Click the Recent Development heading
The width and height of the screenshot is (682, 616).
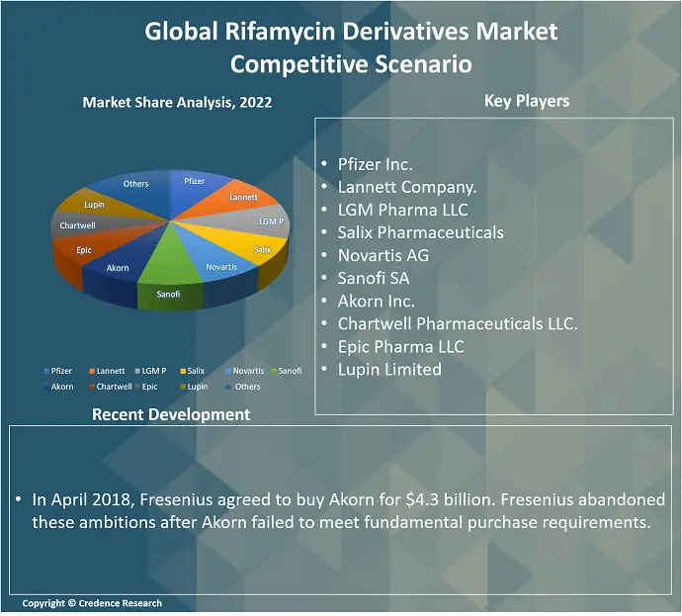click(x=171, y=414)
